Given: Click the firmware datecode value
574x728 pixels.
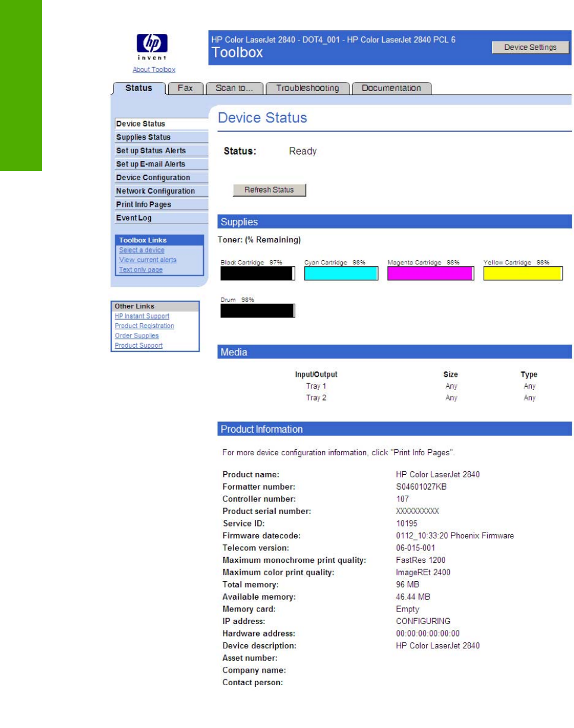Looking at the screenshot, I should 455,536.
